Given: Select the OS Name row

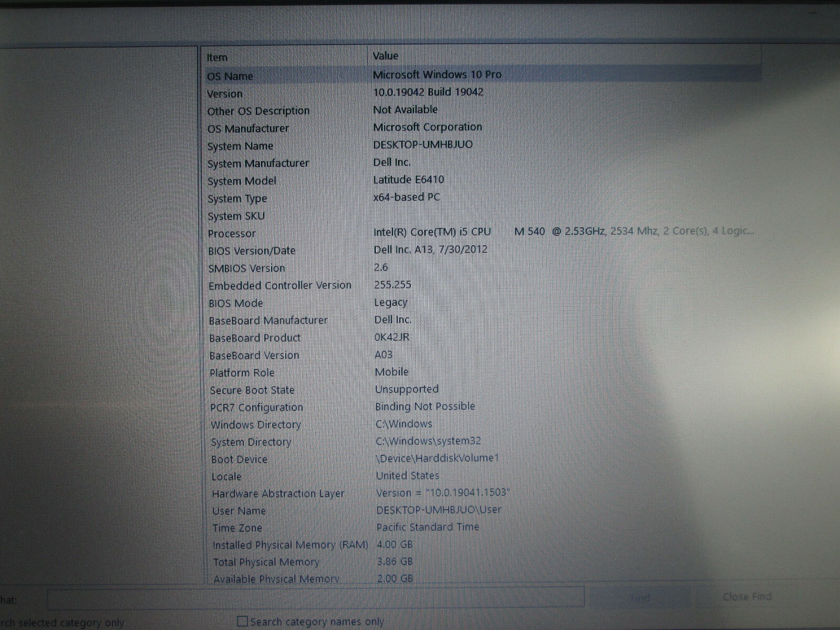Looking at the screenshot, I should (x=482, y=75).
